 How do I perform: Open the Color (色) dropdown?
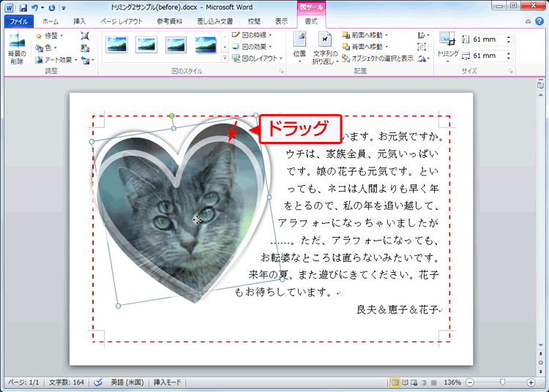coord(46,48)
